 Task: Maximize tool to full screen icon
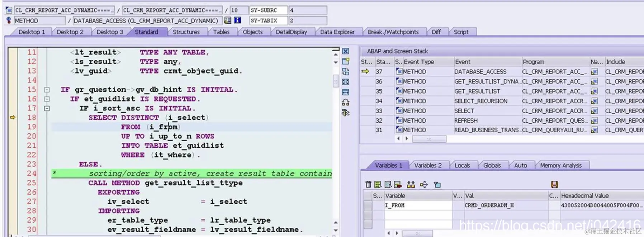[345, 82]
